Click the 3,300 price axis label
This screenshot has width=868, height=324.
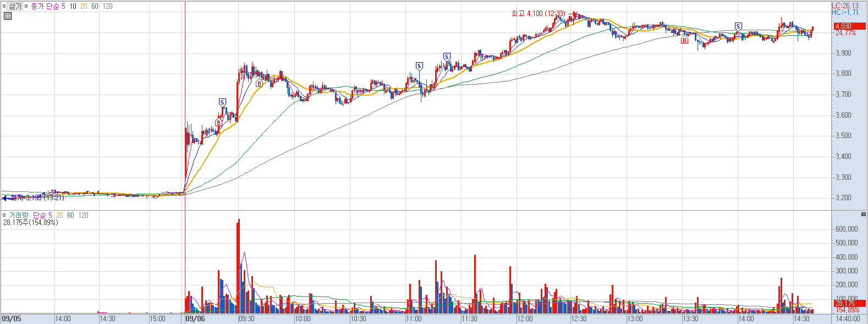pos(844,178)
